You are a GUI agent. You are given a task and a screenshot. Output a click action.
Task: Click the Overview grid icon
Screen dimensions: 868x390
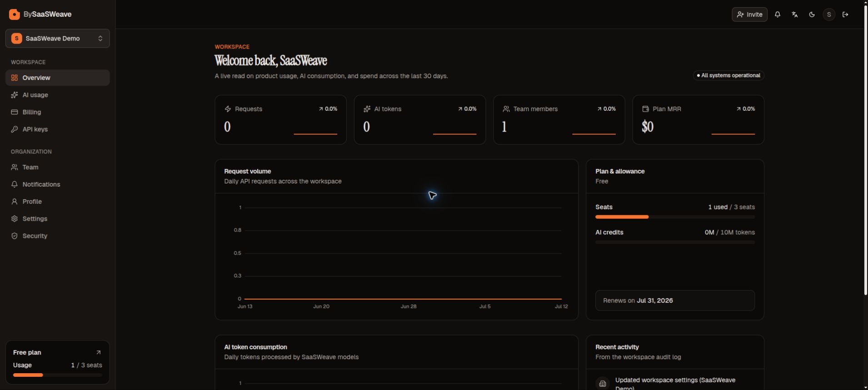click(x=15, y=78)
